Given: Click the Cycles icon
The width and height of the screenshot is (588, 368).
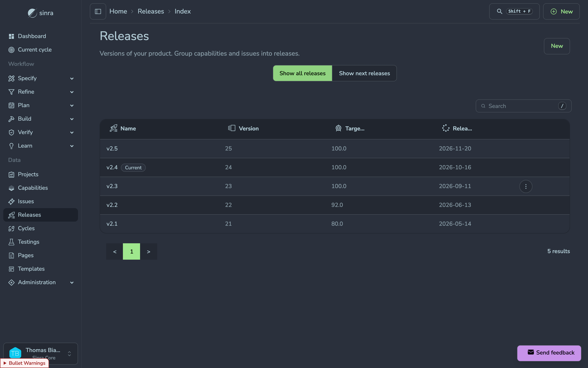Looking at the screenshot, I should (11, 229).
